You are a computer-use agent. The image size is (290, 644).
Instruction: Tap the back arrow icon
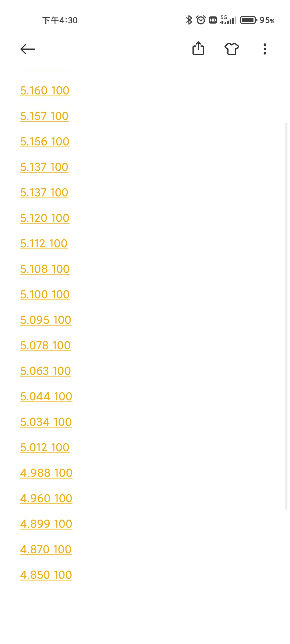click(x=28, y=49)
